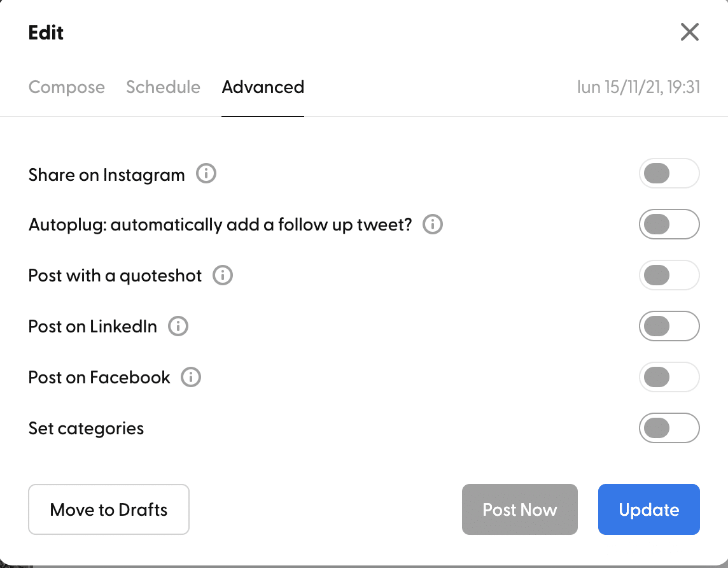Enable the Share on Instagram toggle
Viewport: 728px width, 568px height.
pyautogui.click(x=669, y=173)
